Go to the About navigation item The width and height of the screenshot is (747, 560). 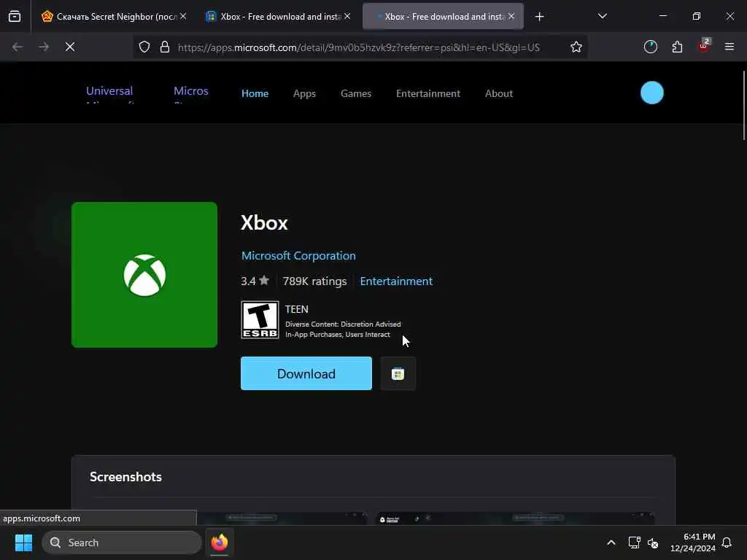pos(499,93)
